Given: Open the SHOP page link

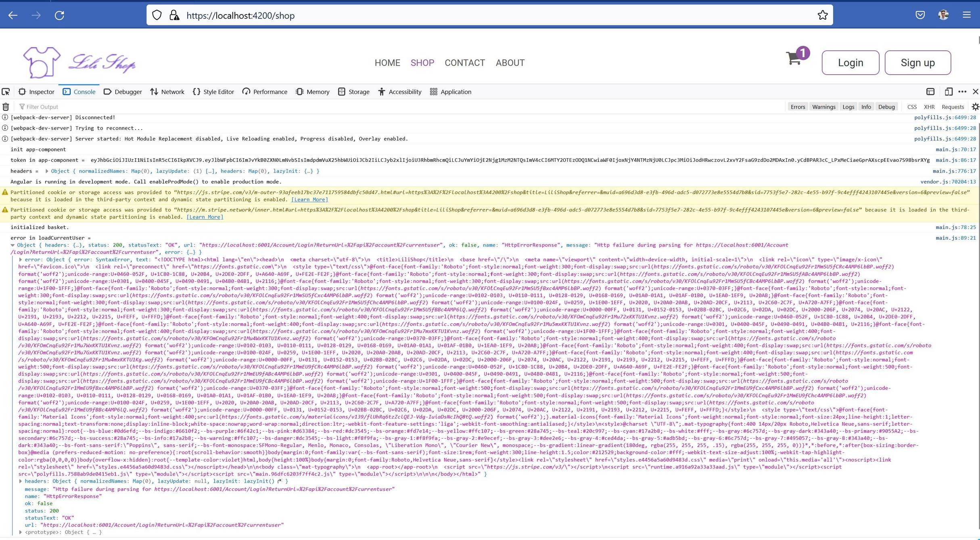Looking at the screenshot, I should pos(422,63).
